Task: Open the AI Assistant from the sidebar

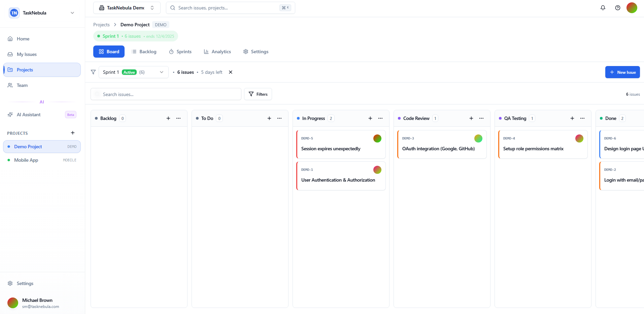Action: click(x=28, y=114)
